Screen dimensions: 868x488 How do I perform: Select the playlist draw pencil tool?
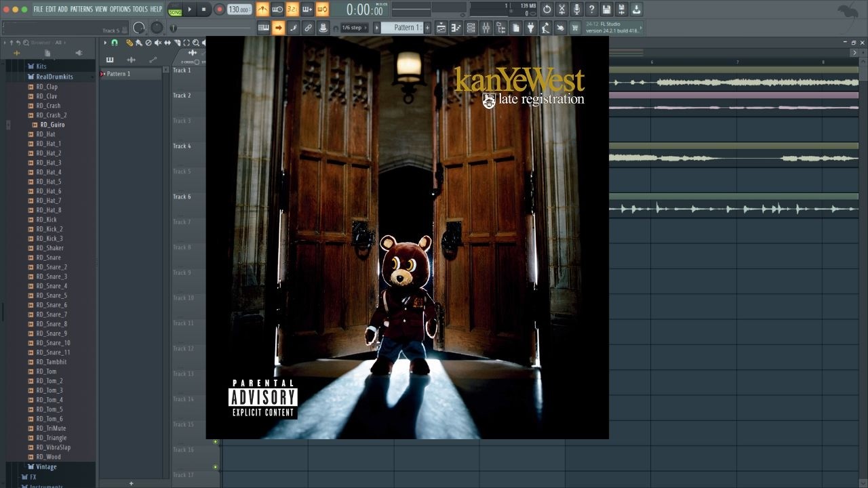(130, 43)
